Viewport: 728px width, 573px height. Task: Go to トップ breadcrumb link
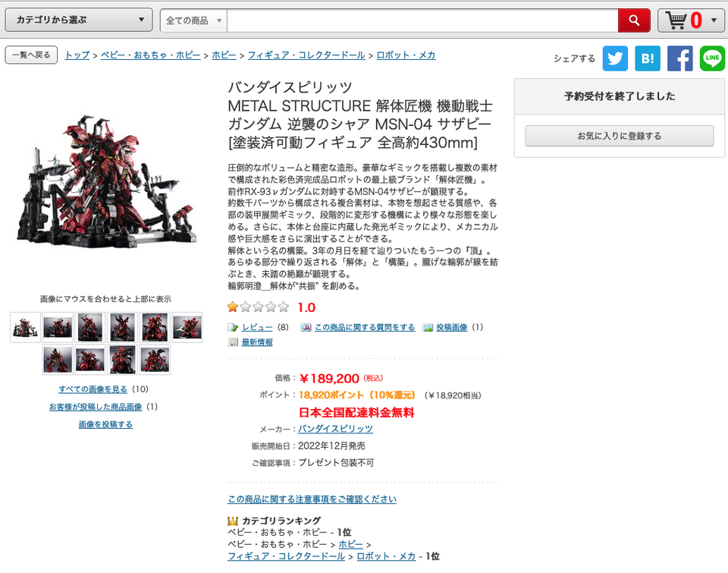[x=77, y=55]
